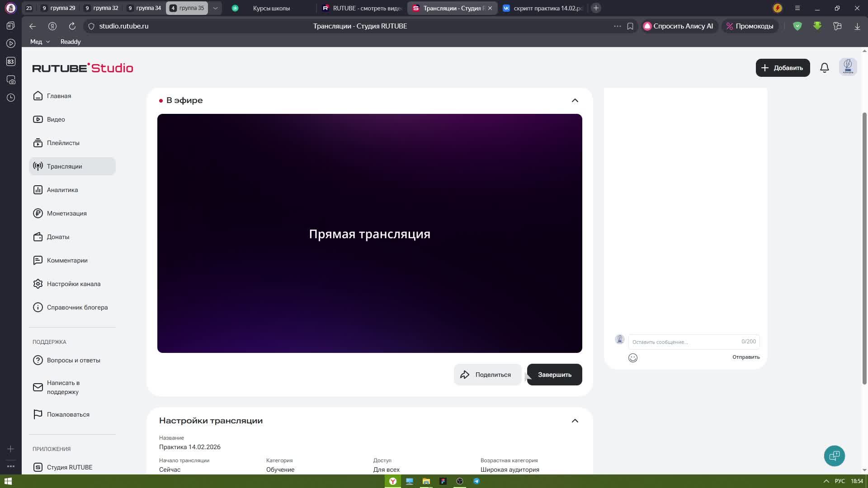This screenshot has height=488, width=868.
Task: Click the support chat floating icon
Action: 834,455
